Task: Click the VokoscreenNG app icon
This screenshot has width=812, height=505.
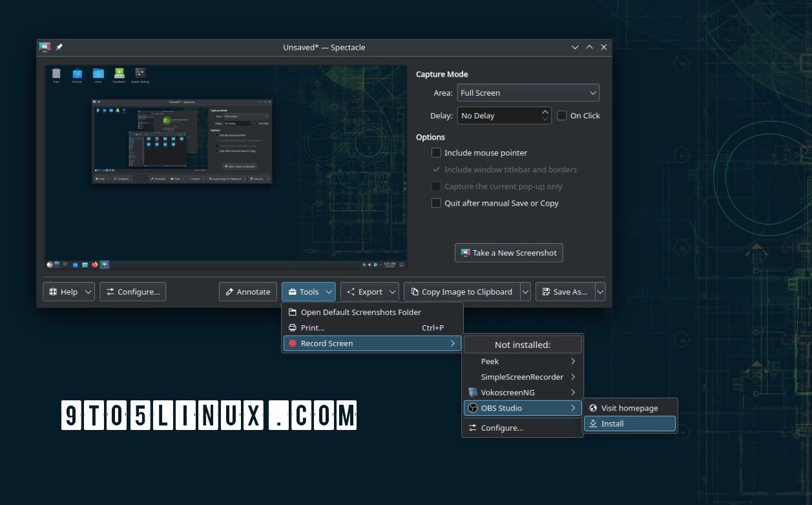Action: 473,392
